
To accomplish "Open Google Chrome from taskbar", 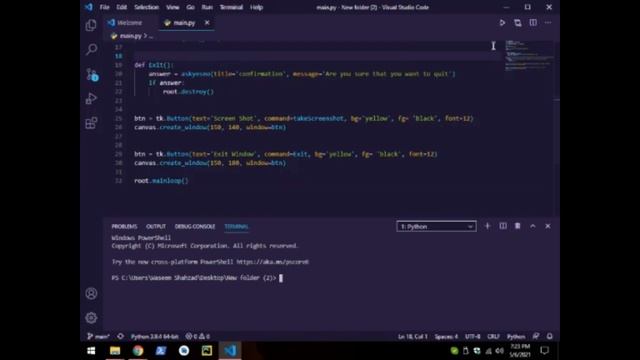I will pyautogui.click(x=138, y=351).
